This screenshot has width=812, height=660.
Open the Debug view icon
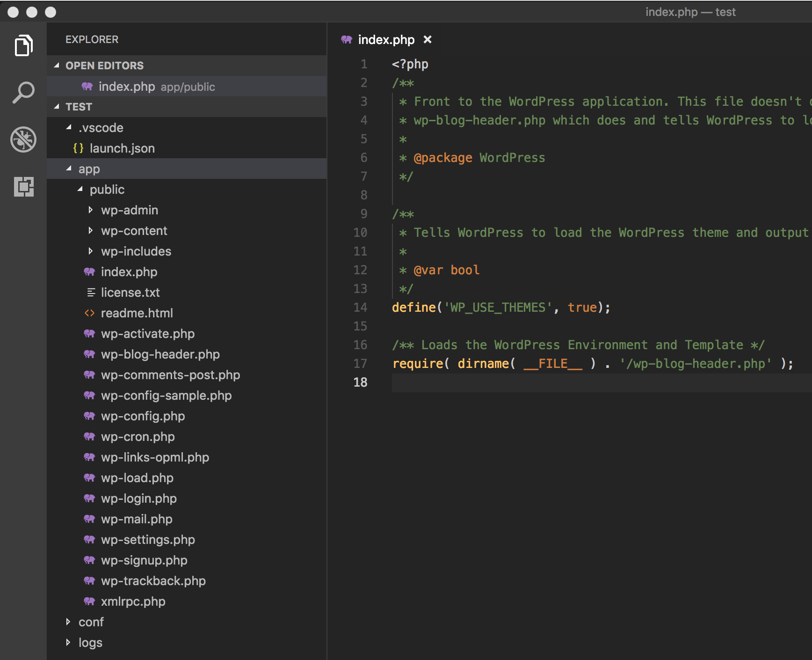click(x=23, y=139)
